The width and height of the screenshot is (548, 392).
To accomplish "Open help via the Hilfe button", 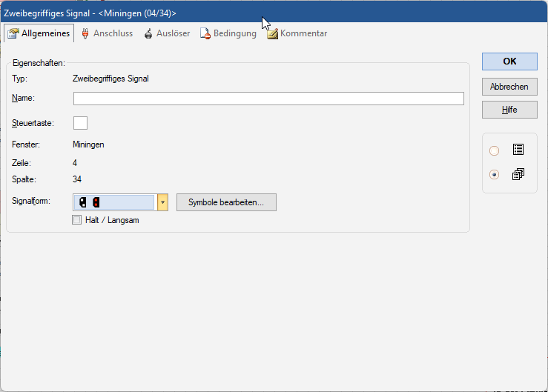I will [x=509, y=110].
